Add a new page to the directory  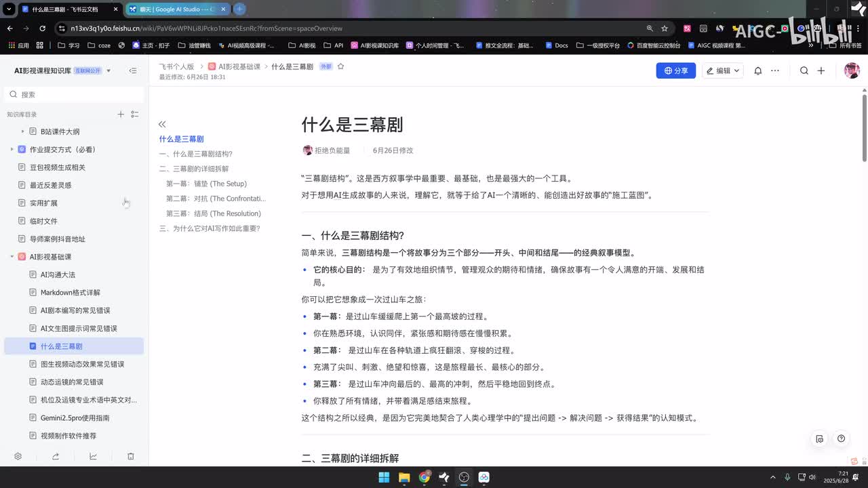[121, 115]
